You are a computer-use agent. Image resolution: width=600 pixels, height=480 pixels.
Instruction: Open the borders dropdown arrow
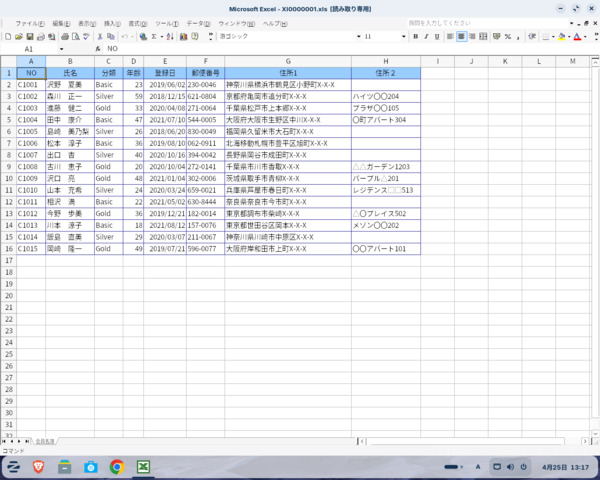(553, 37)
